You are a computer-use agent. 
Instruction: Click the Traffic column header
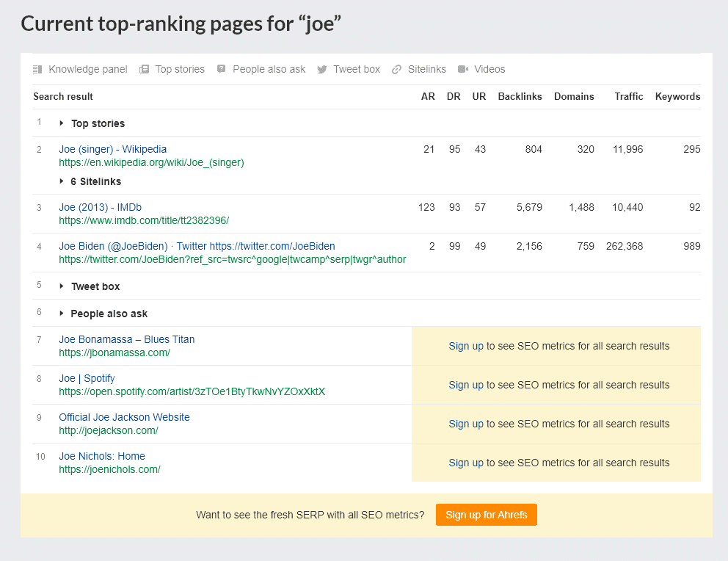coord(629,97)
